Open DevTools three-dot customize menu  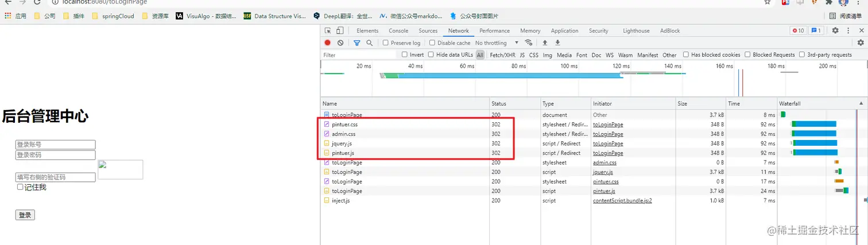pos(848,31)
